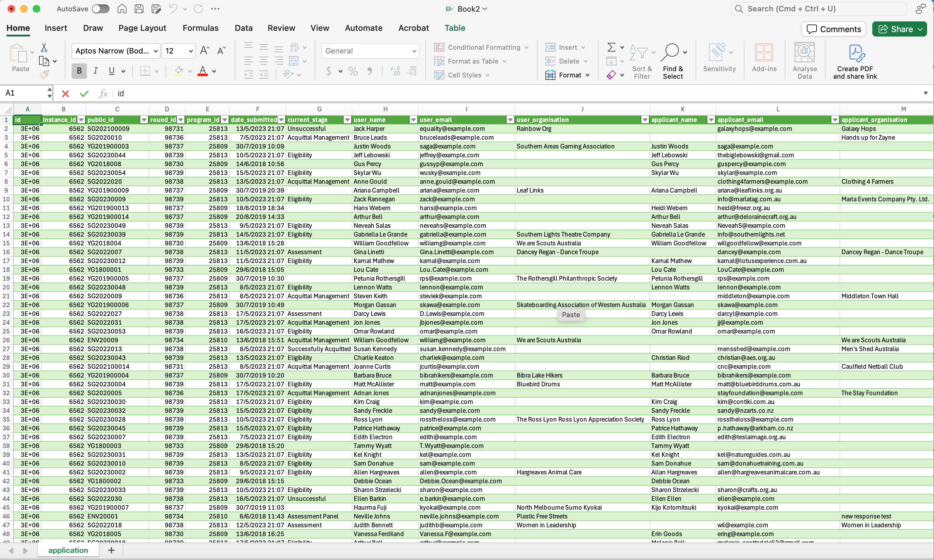The height and width of the screenshot is (560, 934).
Task: Click the Save icon in title bar
Action: tap(139, 9)
